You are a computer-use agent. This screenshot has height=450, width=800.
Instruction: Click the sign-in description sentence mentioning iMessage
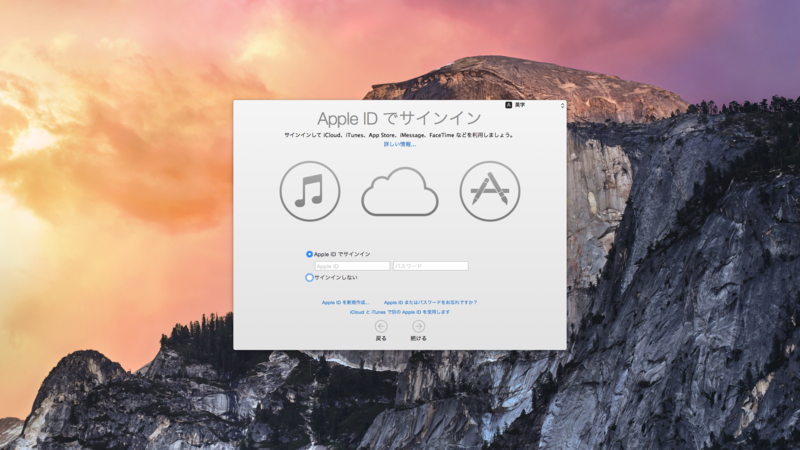click(399, 135)
